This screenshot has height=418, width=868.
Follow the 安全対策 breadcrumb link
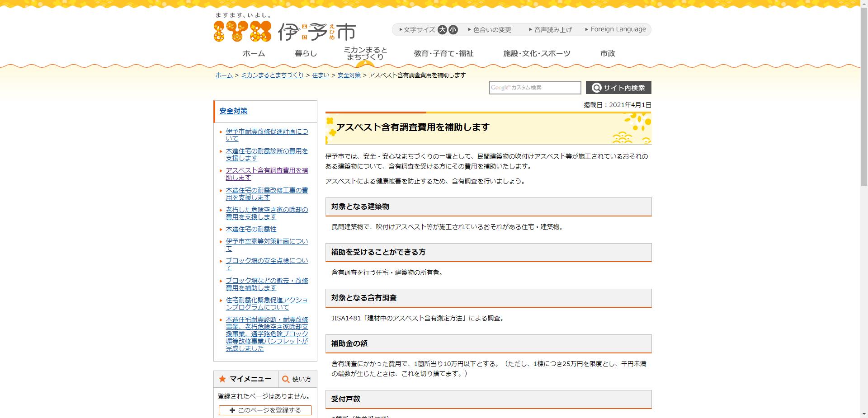tap(349, 75)
